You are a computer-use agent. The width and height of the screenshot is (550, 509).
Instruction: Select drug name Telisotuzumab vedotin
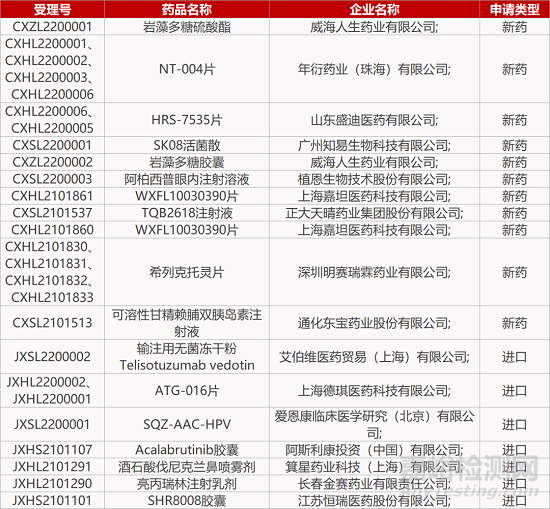coord(187,365)
